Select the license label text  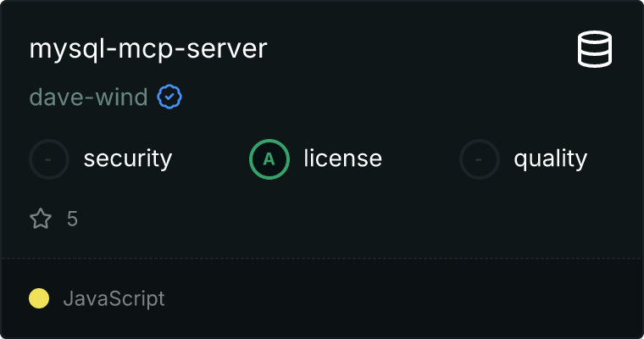click(x=342, y=158)
